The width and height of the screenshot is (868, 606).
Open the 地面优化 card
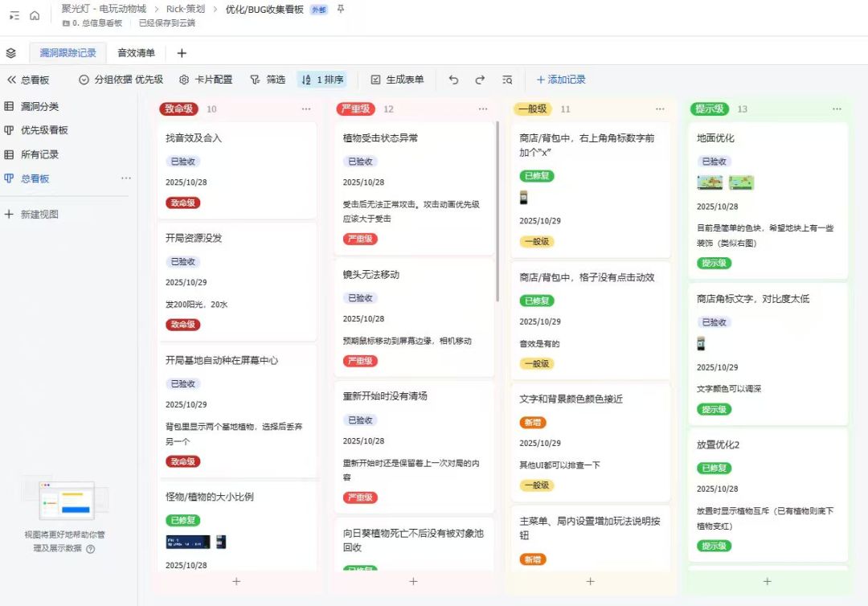pyautogui.click(x=768, y=201)
